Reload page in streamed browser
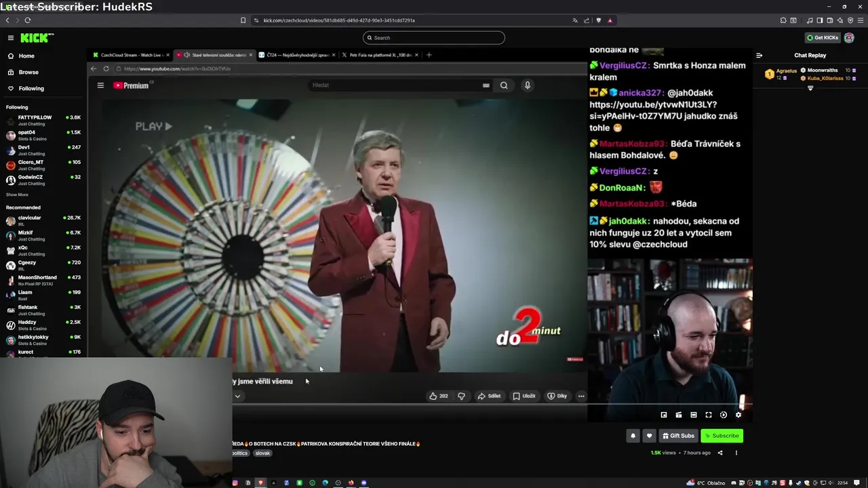Screen dimensions: 868x488 point(106,68)
